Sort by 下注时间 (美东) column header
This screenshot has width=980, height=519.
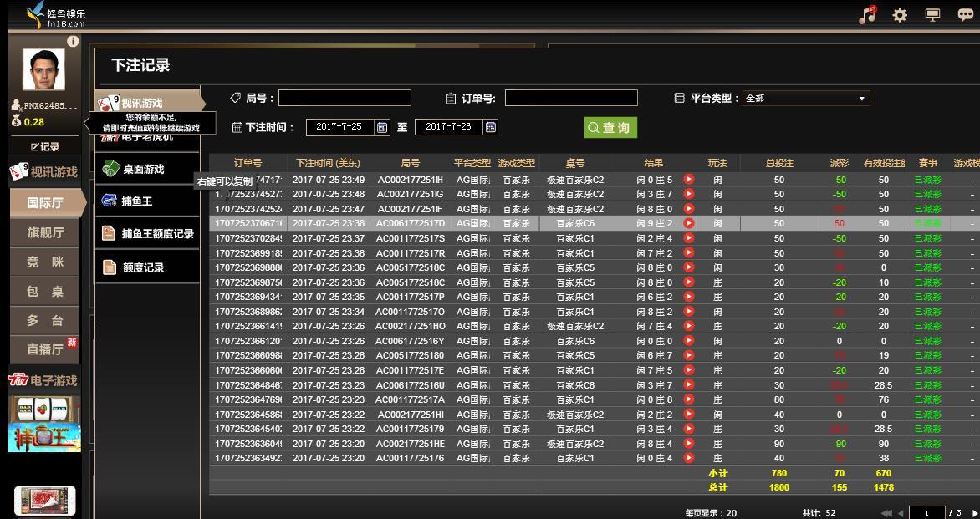pos(328,163)
